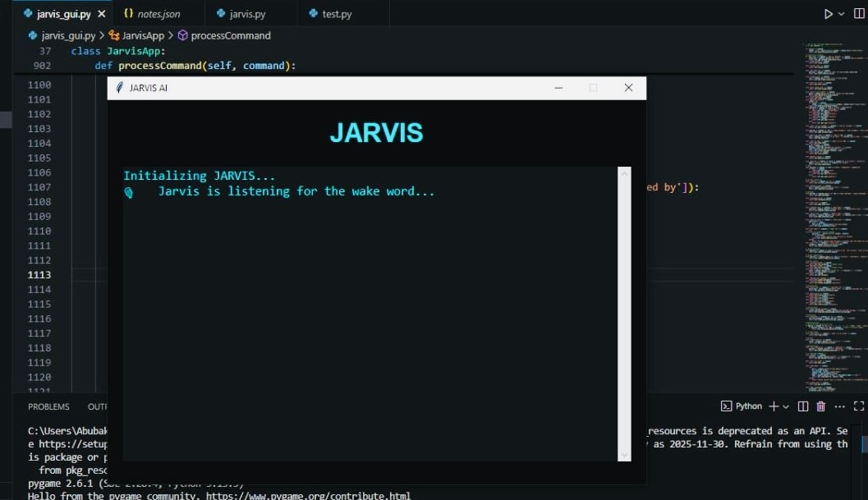Kill the active terminal with the trash icon
The width and height of the screenshot is (868, 500).
tap(821, 406)
